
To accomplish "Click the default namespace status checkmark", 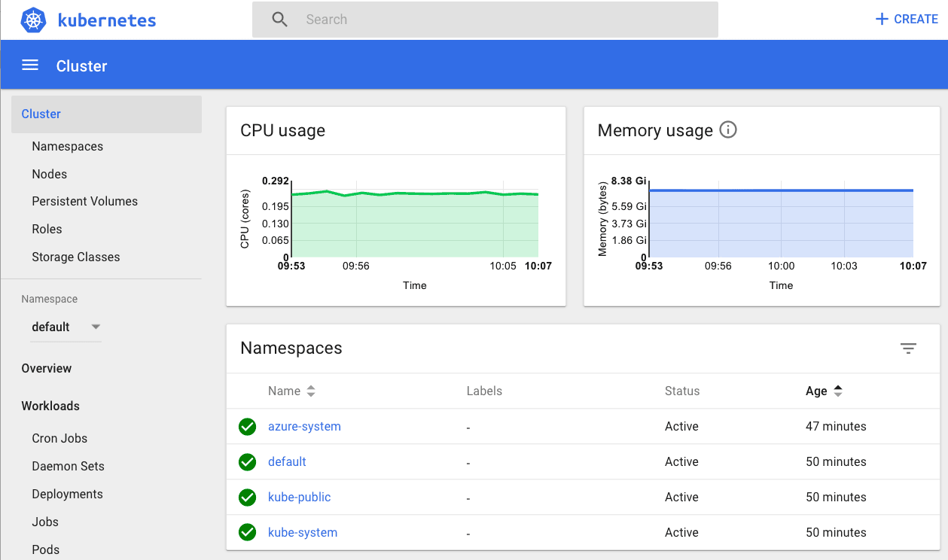I will 247,462.
